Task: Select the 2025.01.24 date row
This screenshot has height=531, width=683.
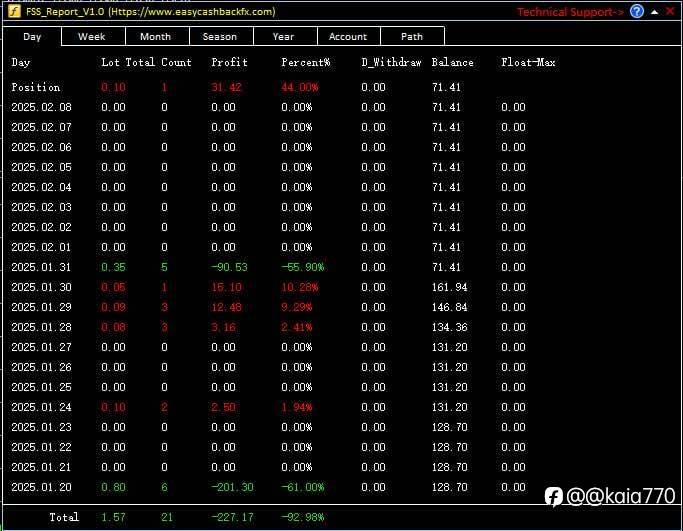Action: pos(41,407)
